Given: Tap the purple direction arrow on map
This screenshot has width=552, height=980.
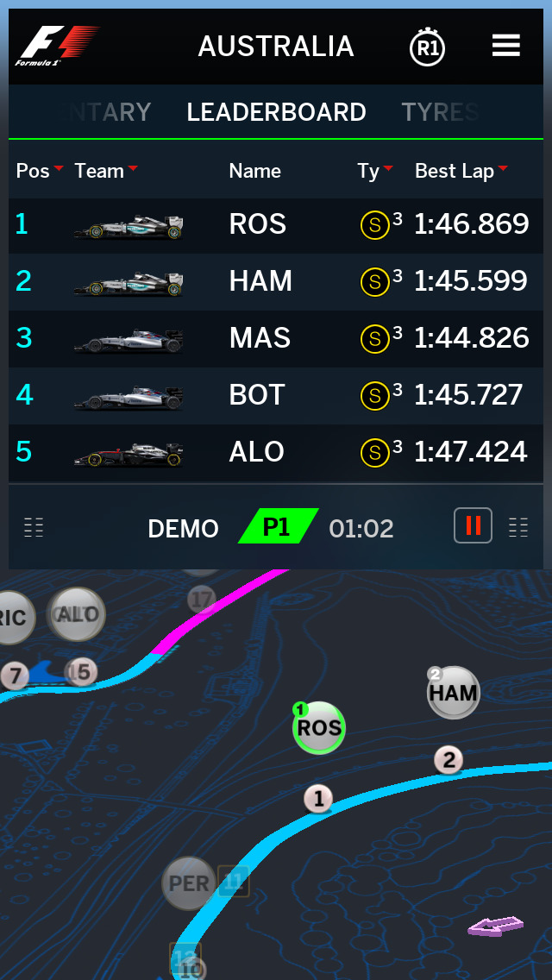Looking at the screenshot, I should [x=496, y=927].
